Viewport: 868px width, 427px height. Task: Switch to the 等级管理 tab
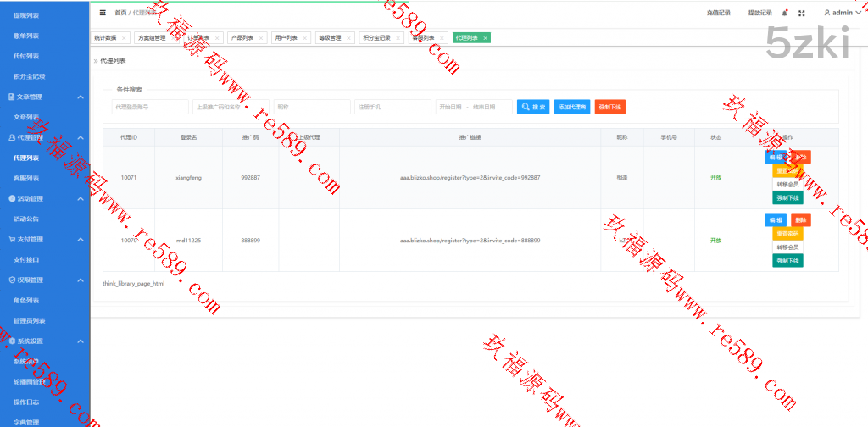(x=329, y=38)
